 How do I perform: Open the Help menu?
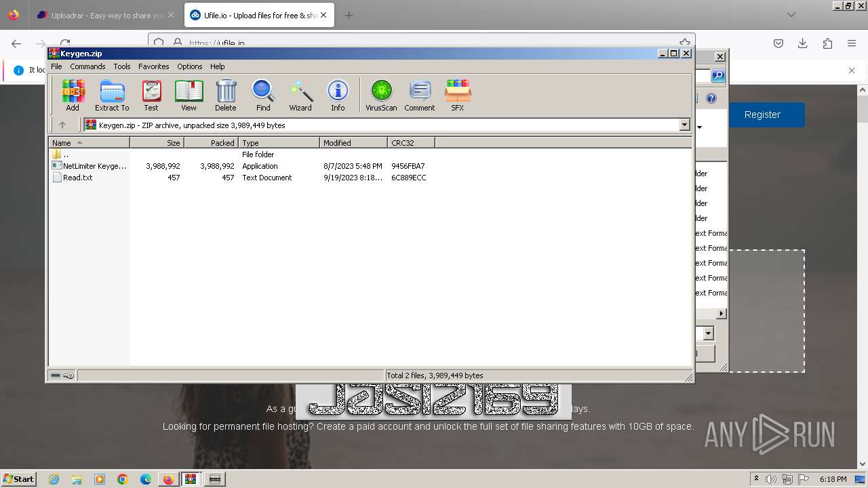pyautogui.click(x=217, y=66)
